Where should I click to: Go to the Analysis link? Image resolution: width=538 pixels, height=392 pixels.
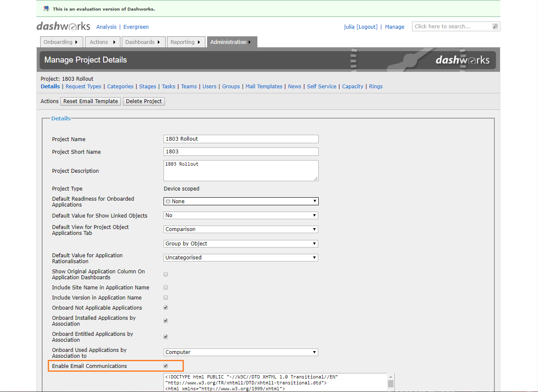pyautogui.click(x=107, y=27)
